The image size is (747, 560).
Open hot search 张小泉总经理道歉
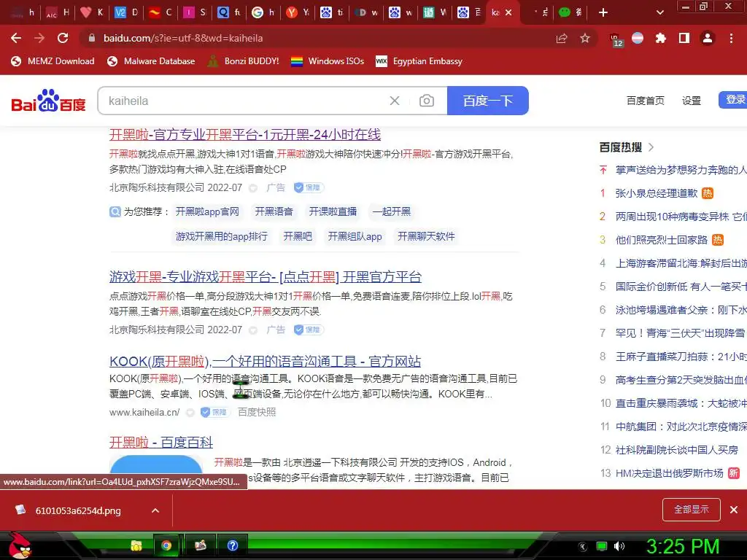click(x=657, y=193)
